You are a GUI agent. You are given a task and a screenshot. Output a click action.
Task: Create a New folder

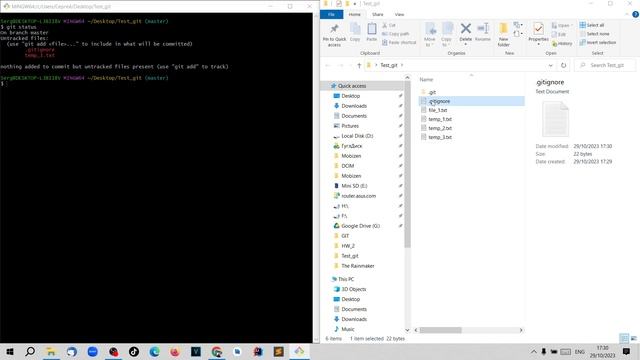[x=504, y=35]
